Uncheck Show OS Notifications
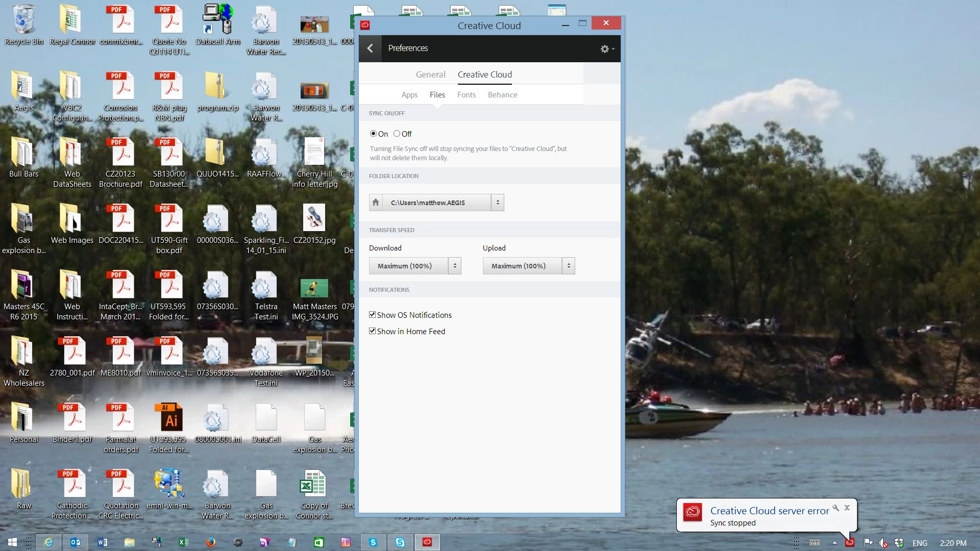The width and height of the screenshot is (980, 551). (x=373, y=315)
